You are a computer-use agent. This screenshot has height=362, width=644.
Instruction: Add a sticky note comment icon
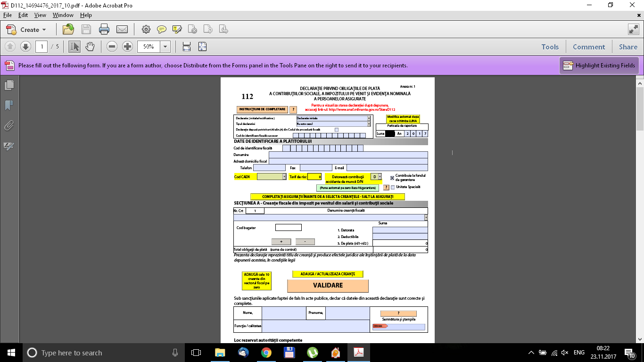[162, 29]
